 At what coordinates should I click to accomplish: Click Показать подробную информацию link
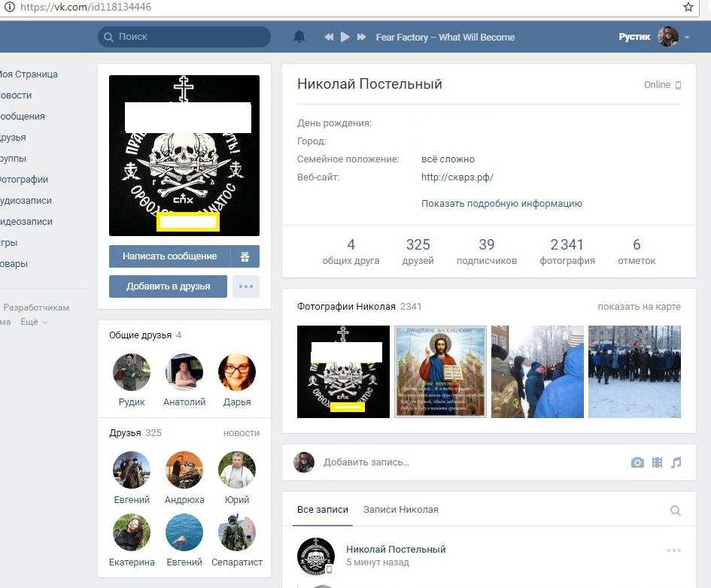(x=502, y=203)
